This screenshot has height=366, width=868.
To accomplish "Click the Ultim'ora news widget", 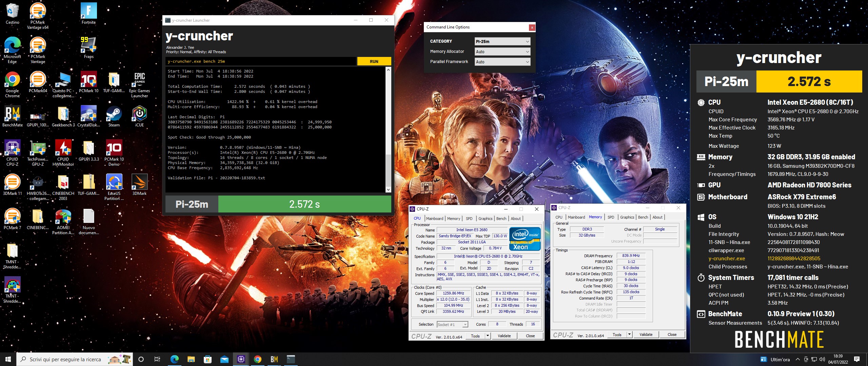I will click(775, 359).
